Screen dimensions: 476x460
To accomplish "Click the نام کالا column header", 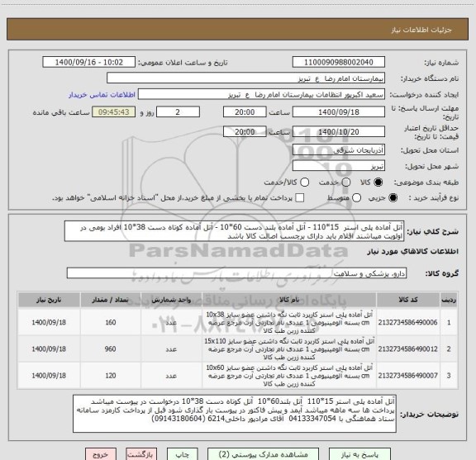I will (289, 300).
